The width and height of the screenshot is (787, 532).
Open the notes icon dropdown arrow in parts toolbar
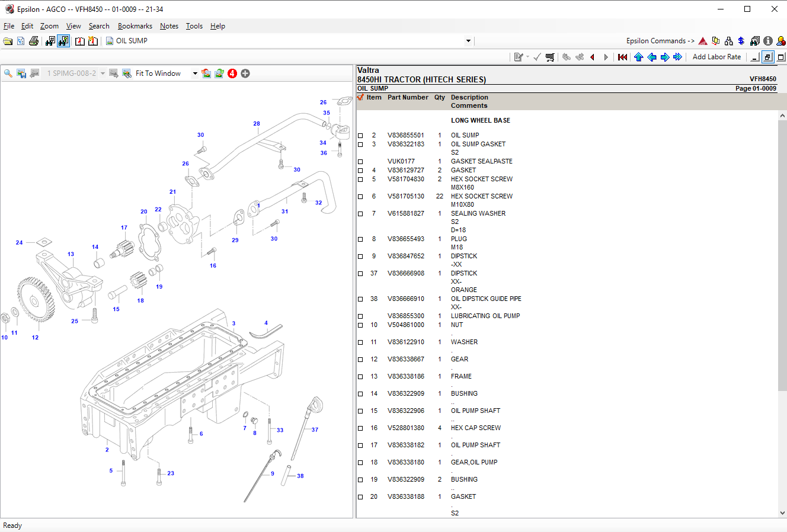tap(527, 57)
